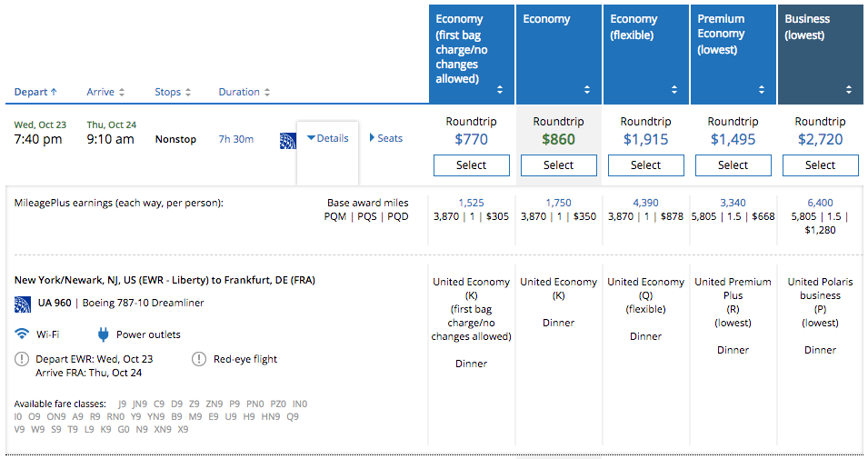This screenshot has width=868, height=459.
Task: Click the small United logo beside UA 960
Action: [x=22, y=303]
